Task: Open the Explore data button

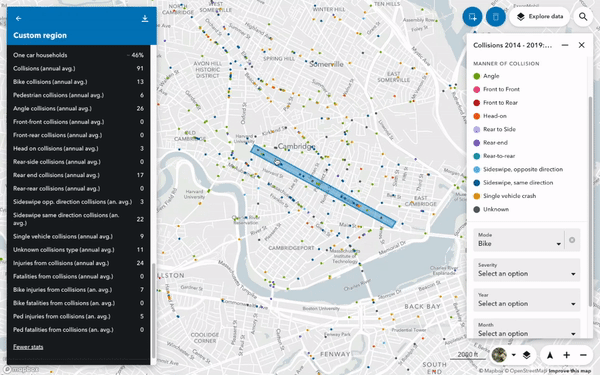Action: 540,17
